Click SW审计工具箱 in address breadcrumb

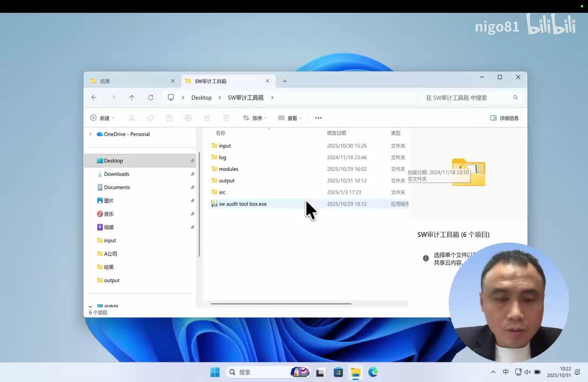(246, 98)
